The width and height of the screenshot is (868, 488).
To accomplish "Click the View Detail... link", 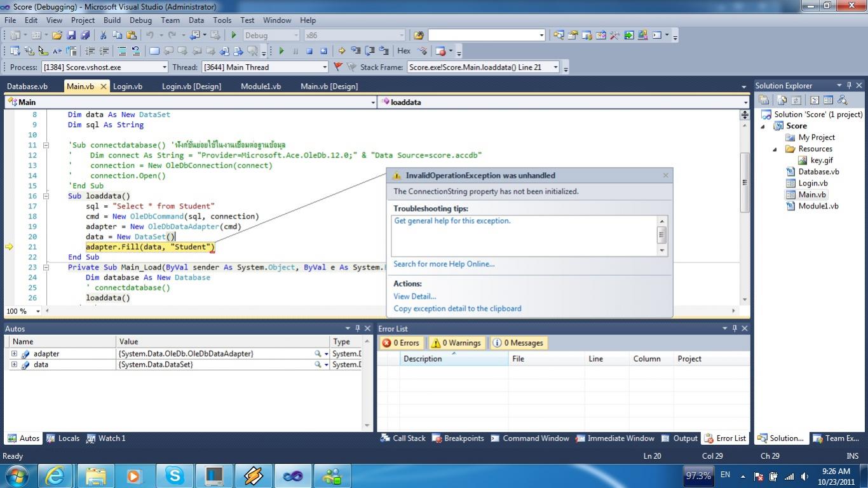I will click(x=415, y=296).
